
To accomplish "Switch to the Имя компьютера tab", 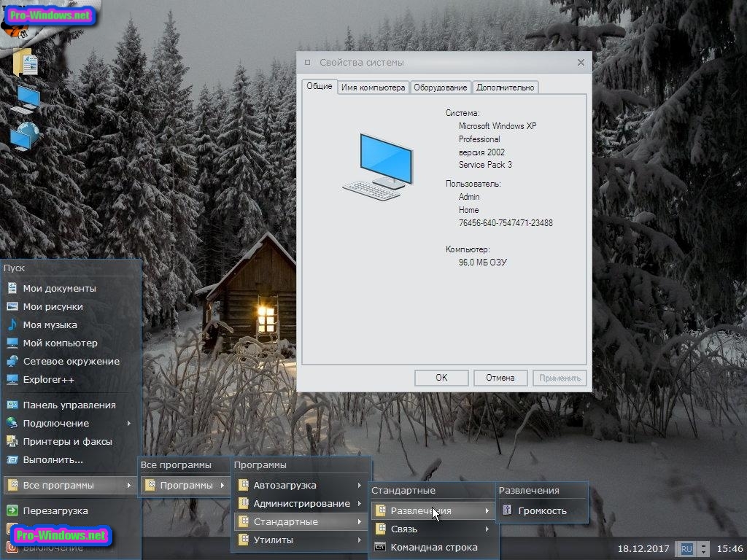I will (x=373, y=87).
